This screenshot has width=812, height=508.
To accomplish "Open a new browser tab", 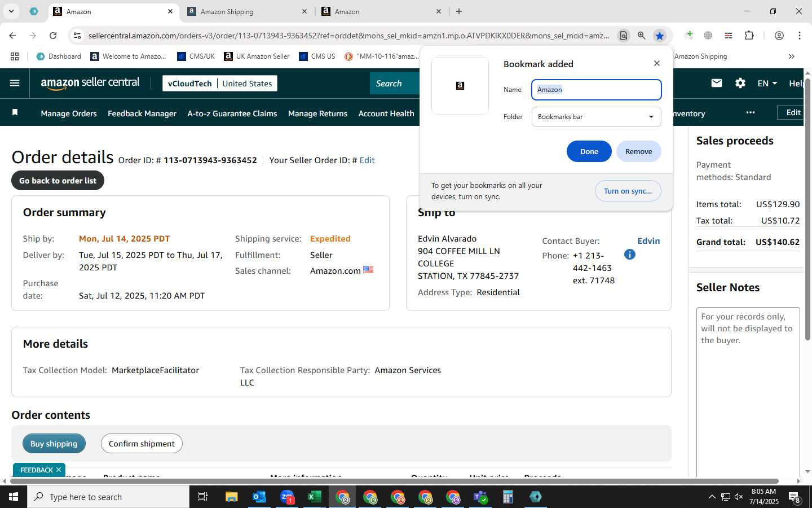I will click(459, 11).
